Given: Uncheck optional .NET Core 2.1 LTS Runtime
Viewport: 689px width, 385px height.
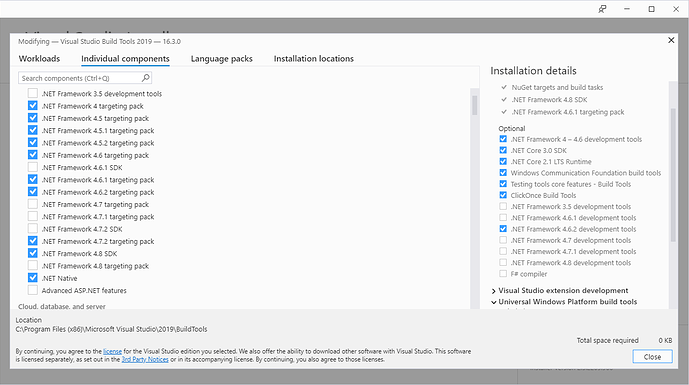Looking at the screenshot, I should click(503, 161).
